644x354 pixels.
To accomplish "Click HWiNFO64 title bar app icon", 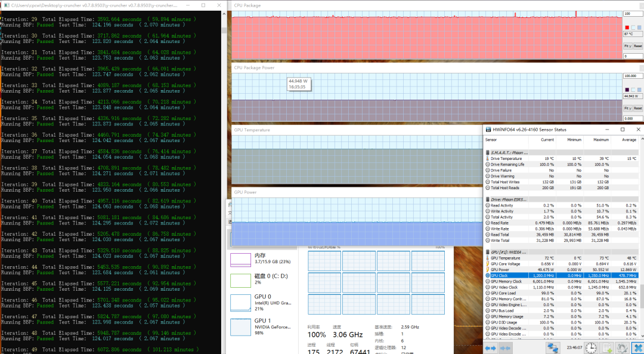I will [x=488, y=130].
